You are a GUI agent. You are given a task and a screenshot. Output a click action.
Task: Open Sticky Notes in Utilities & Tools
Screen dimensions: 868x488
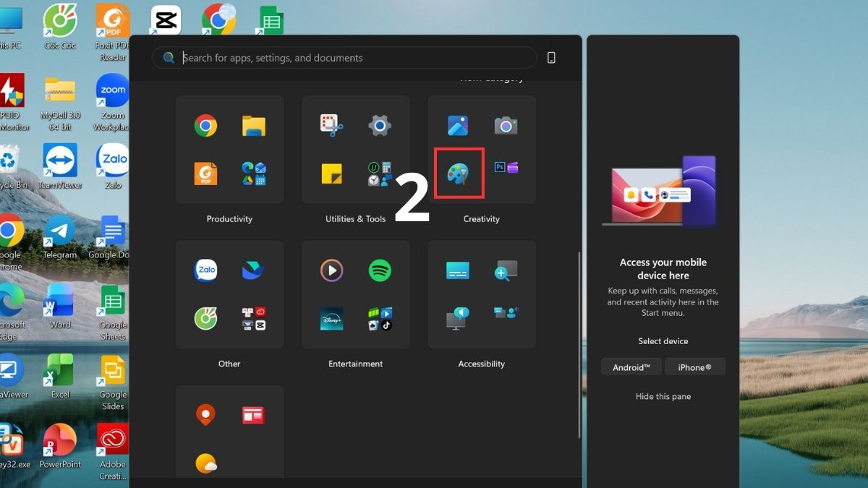pyautogui.click(x=331, y=173)
